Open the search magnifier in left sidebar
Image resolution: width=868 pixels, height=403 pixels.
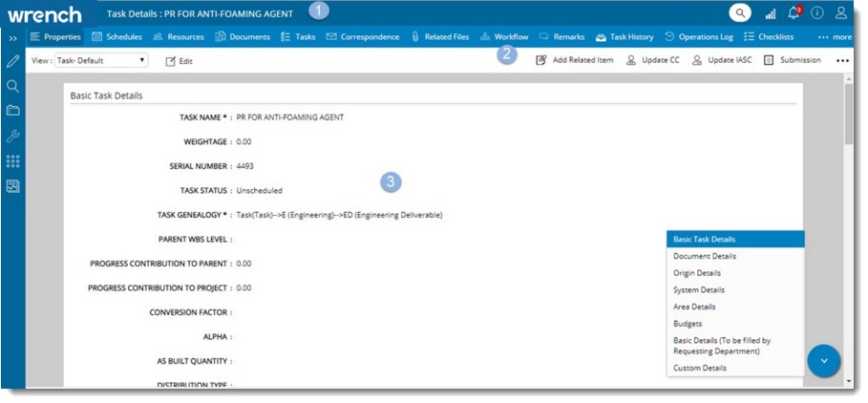click(x=13, y=86)
